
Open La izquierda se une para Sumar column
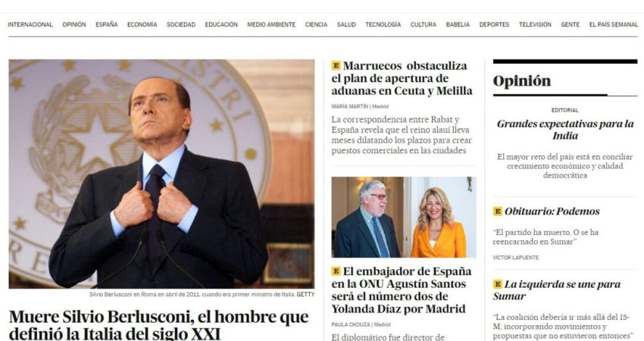(557, 290)
